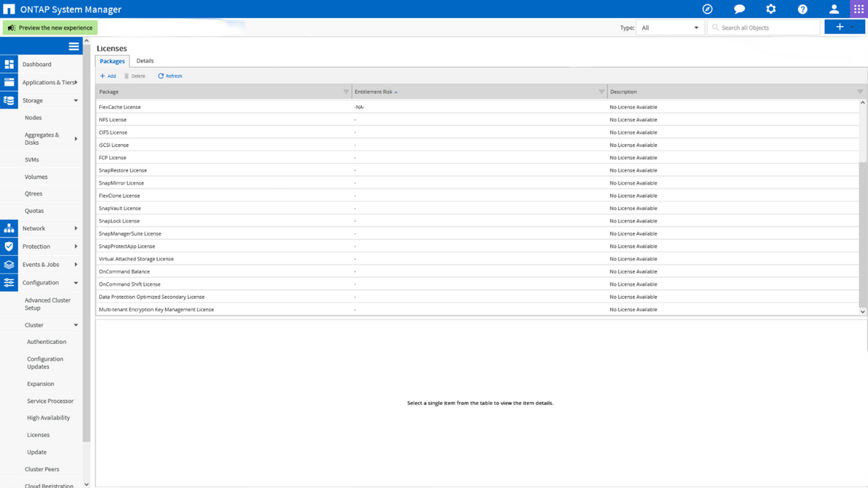The width and height of the screenshot is (868, 488).
Task: Delete the selected license
Action: (135, 76)
